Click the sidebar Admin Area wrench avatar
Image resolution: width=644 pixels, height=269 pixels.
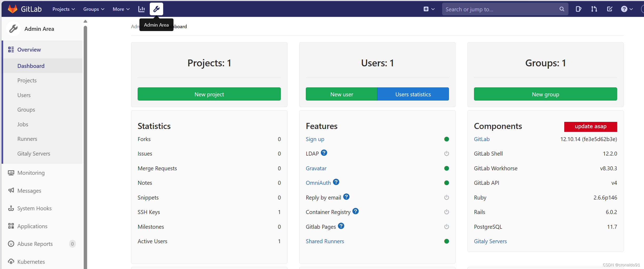(13, 29)
